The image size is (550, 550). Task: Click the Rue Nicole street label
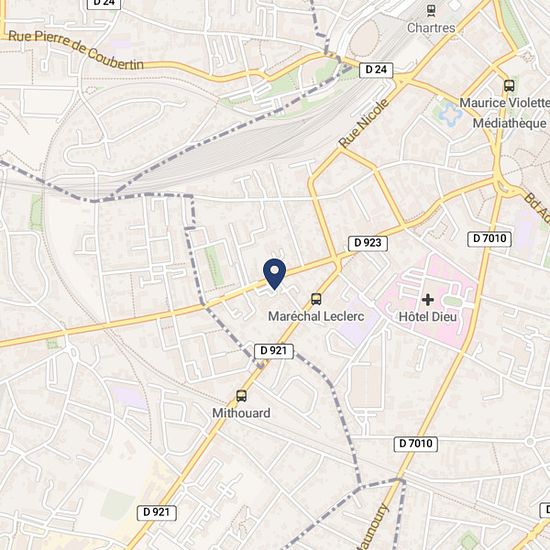[x=364, y=123]
